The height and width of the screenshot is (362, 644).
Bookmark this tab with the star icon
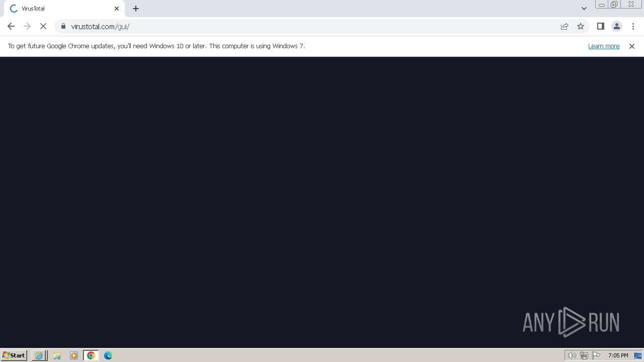tap(581, 26)
